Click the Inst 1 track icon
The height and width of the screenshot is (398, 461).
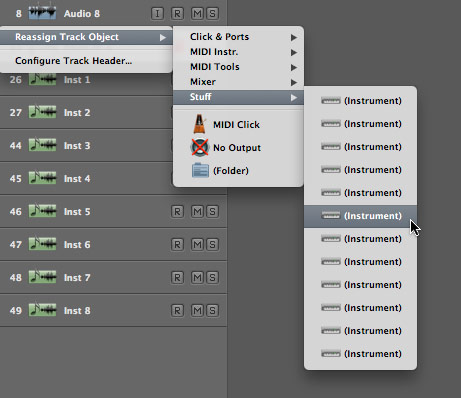coord(42,79)
